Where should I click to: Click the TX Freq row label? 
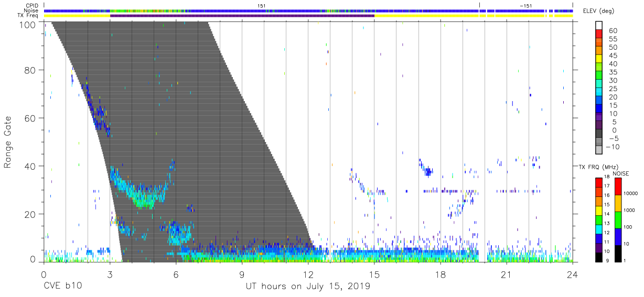(29, 16)
